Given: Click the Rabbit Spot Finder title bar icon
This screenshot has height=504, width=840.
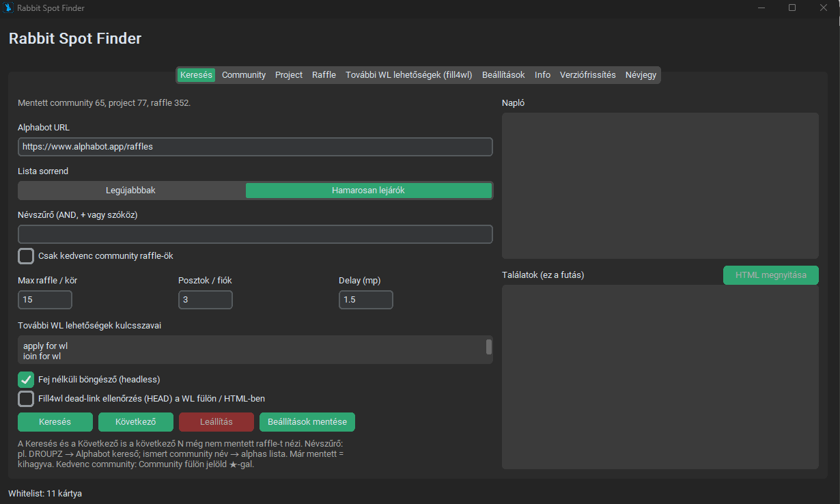Looking at the screenshot, I should point(8,8).
